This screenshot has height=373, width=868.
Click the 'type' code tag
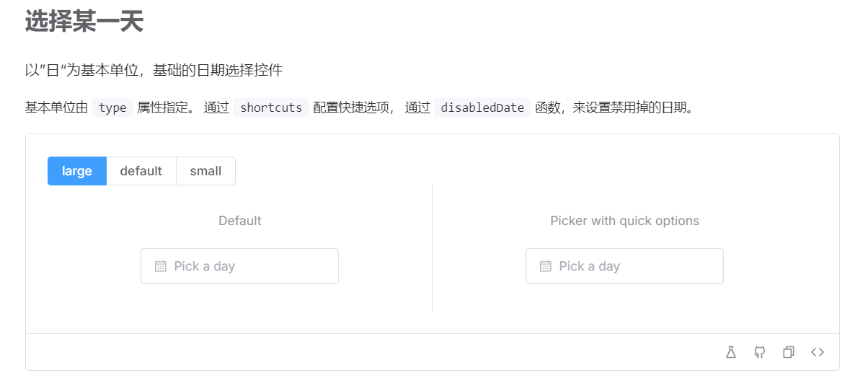point(112,108)
